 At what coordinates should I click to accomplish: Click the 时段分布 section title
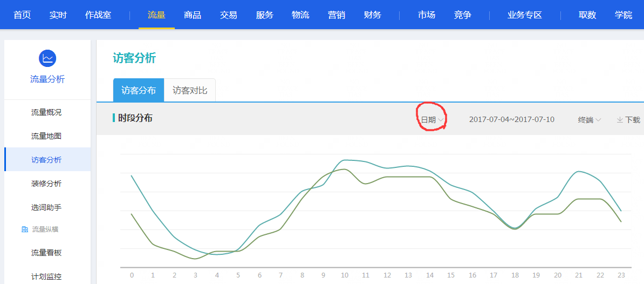(x=135, y=118)
